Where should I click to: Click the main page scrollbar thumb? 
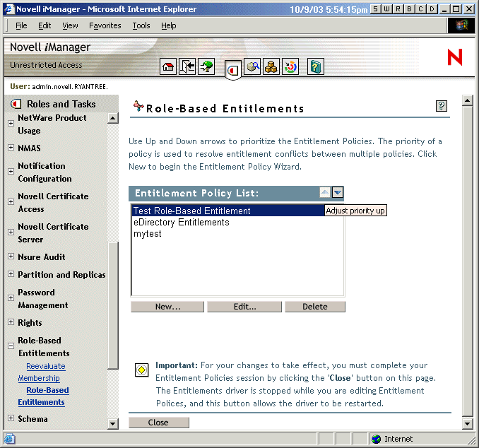point(468,261)
